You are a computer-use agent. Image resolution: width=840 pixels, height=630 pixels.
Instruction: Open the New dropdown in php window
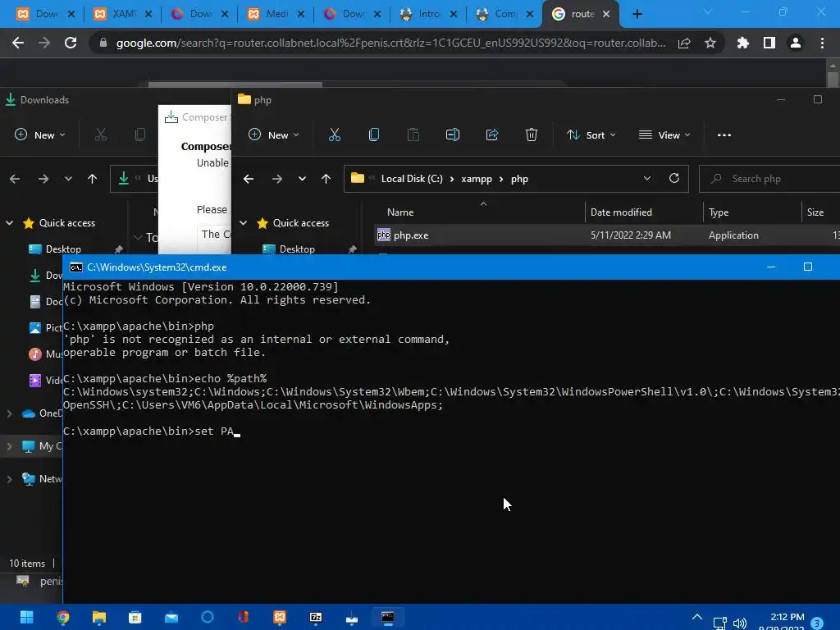(274, 135)
